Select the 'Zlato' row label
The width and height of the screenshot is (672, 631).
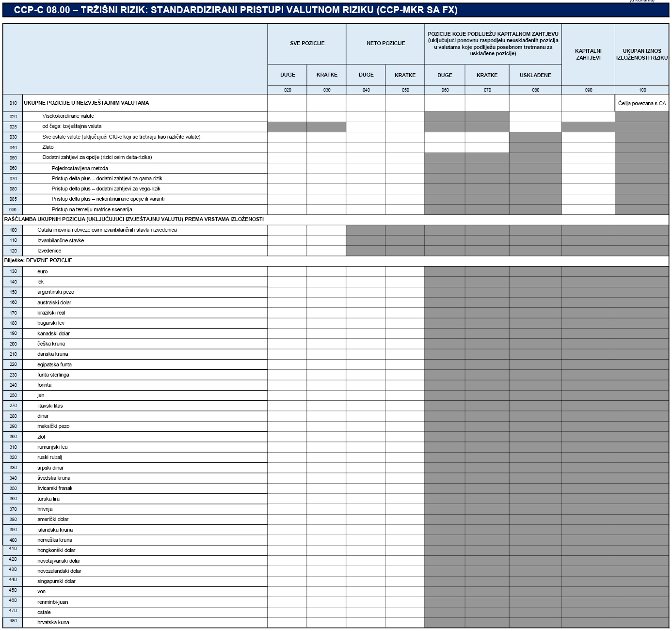point(48,147)
